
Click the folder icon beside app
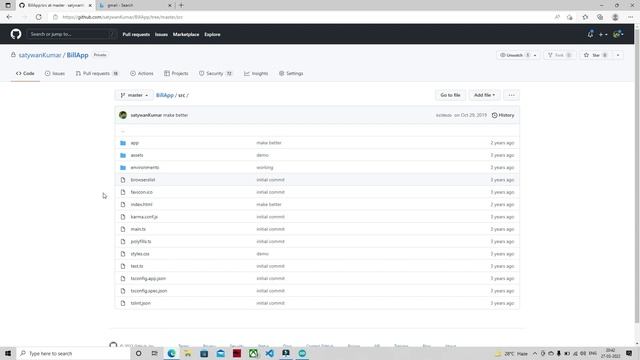(123, 143)
